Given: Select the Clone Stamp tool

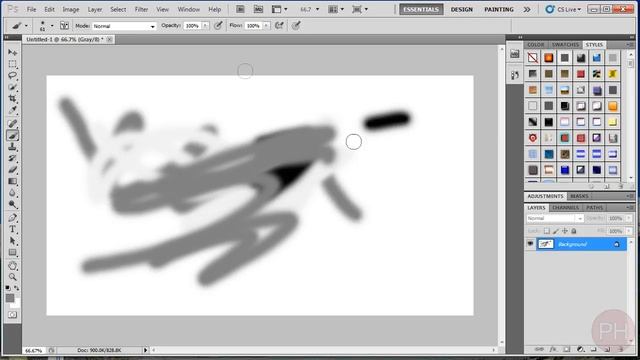Looking at the screenshot, I should point(12,147).
